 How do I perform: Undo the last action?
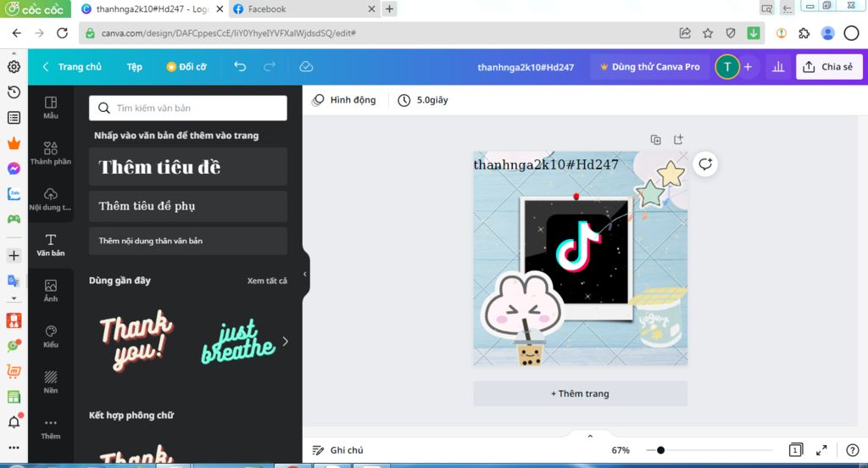coord(240,66)
